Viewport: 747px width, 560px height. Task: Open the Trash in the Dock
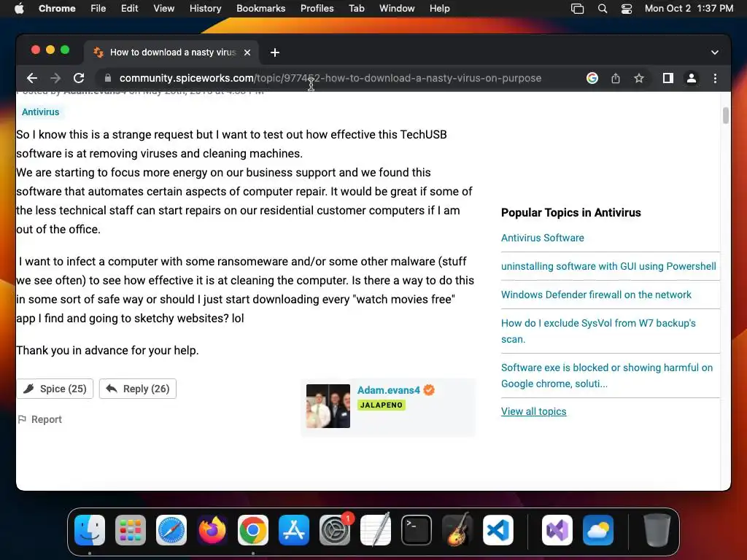[657, 530]
